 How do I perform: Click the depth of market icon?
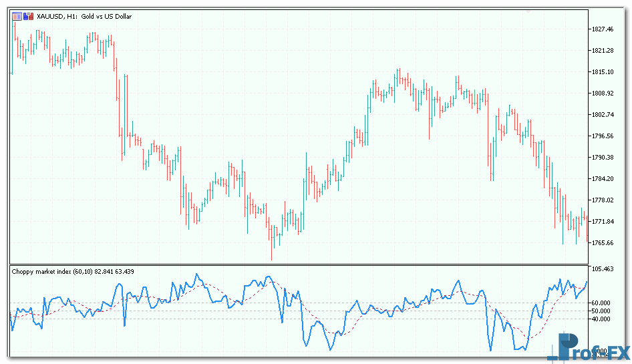click(26, 16)
